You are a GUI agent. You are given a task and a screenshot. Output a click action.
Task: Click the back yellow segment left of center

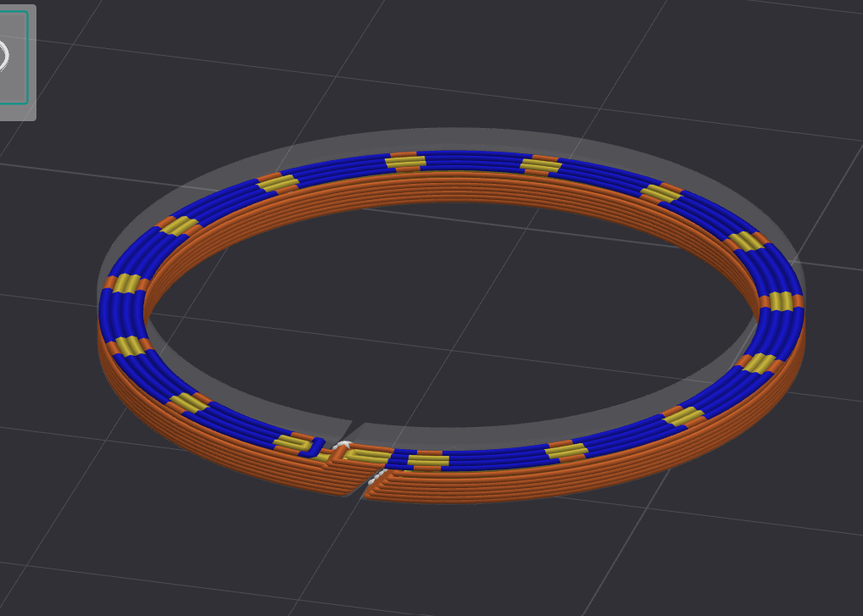(x=405, y=162)
